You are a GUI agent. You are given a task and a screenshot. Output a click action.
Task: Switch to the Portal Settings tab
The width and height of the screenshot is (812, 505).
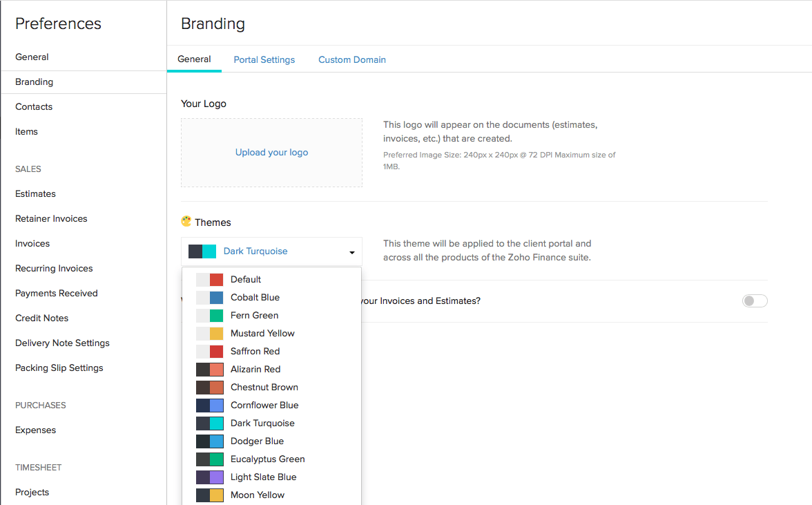click(x=264, y=60)
